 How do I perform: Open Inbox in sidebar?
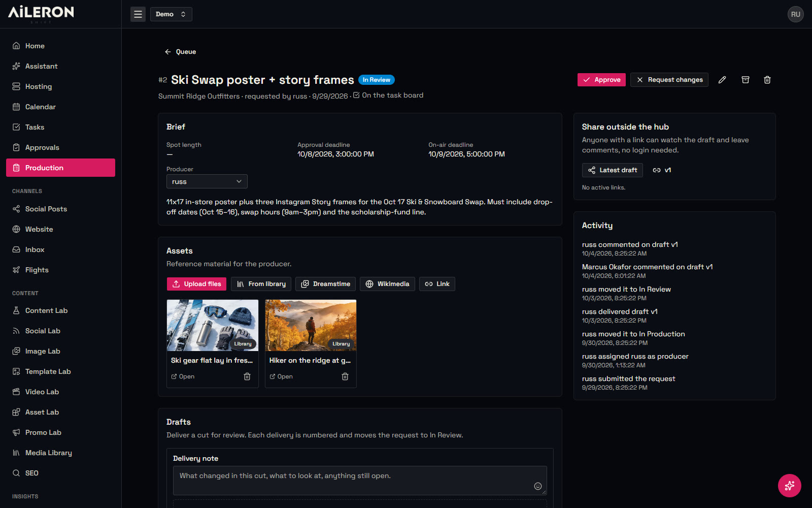click(60, 249)
